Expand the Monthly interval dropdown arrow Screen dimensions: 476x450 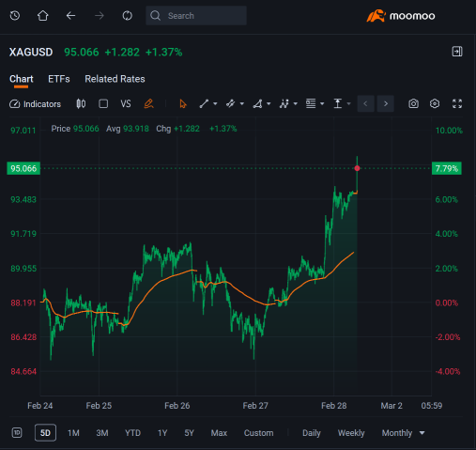pos(422,433)
